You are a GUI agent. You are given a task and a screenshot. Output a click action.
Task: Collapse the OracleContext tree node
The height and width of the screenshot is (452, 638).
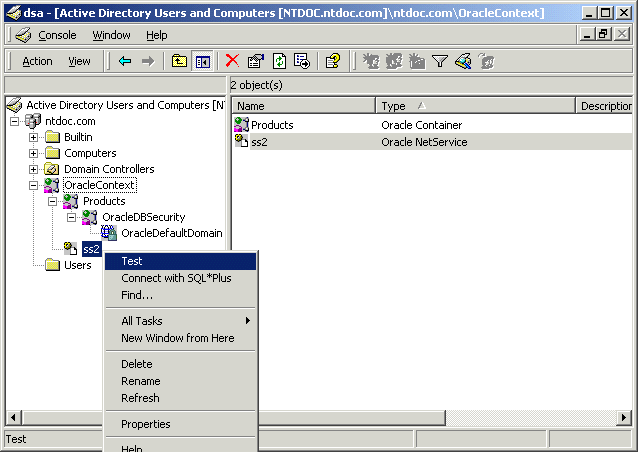pos(34,185)
